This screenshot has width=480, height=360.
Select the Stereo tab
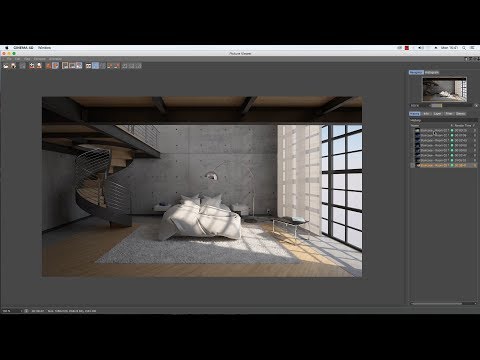click(461, 114)
